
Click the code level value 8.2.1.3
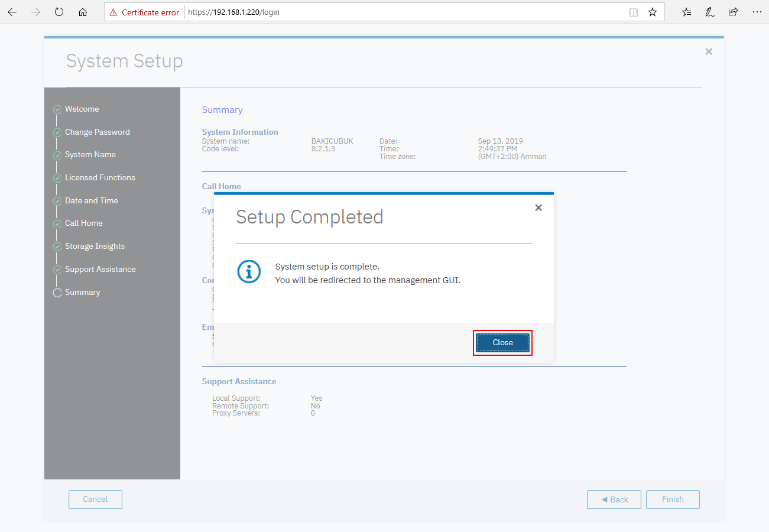click(323, 149)
